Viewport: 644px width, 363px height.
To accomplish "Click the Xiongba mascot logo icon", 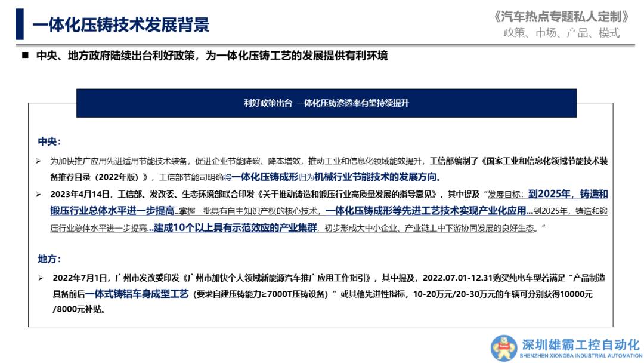I will [504, 347].
